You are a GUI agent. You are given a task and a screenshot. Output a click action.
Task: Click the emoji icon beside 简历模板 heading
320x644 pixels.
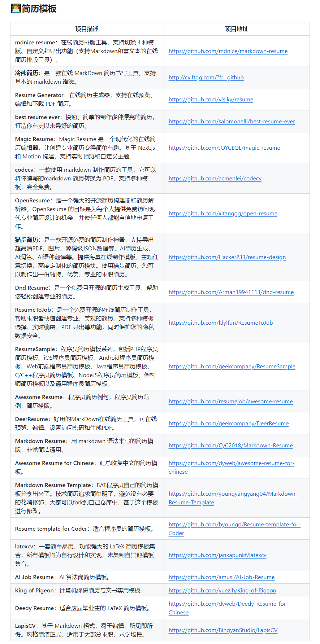click(x=16, y=8)
